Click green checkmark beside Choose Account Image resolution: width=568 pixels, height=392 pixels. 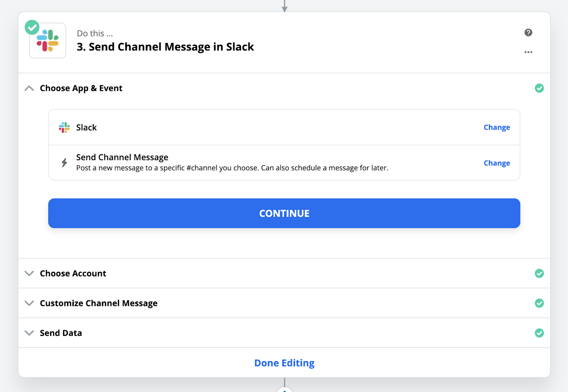[x=539, y=273]
